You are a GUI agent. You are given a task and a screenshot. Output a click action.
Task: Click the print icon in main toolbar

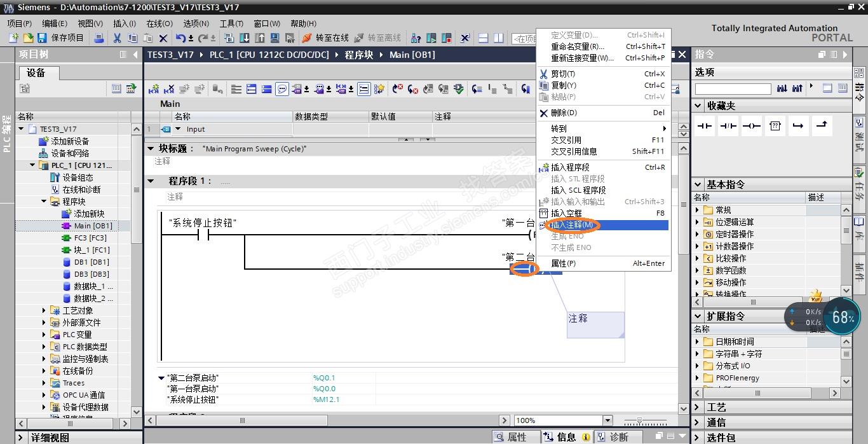99,38
